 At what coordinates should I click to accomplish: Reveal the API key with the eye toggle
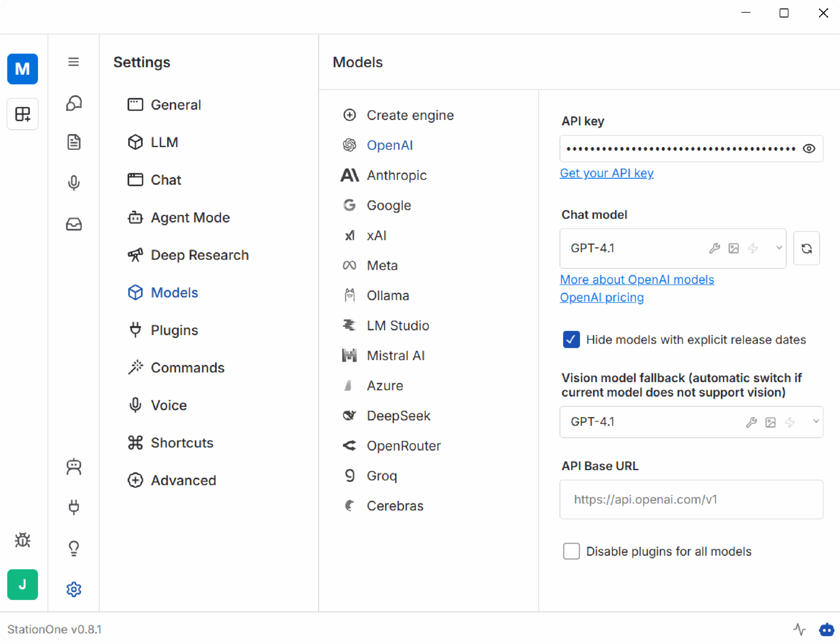(x=808, y=149)
